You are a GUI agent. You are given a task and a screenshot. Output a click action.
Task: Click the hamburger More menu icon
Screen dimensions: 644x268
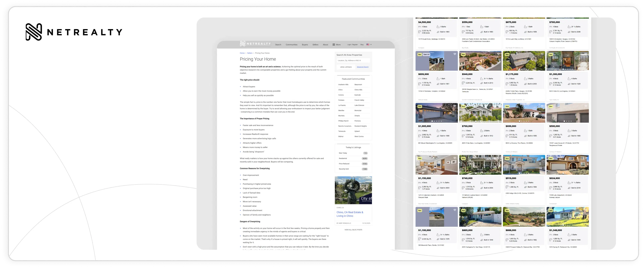pos(334,45)
